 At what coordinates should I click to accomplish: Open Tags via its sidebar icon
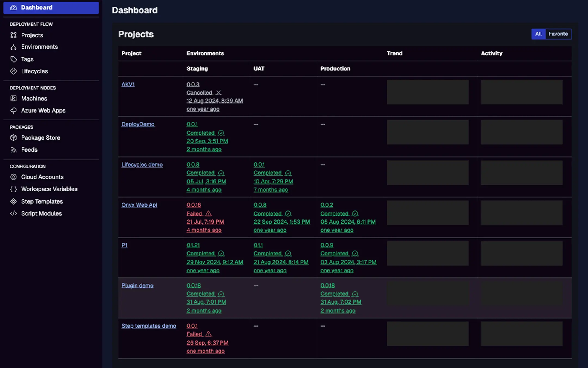coord(13,59)
